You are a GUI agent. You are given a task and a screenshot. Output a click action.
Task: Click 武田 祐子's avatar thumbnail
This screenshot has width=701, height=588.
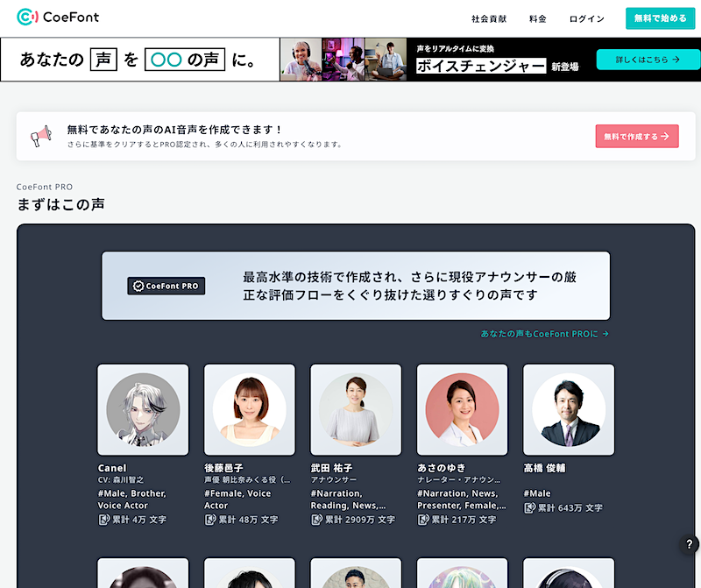[355, 409]
